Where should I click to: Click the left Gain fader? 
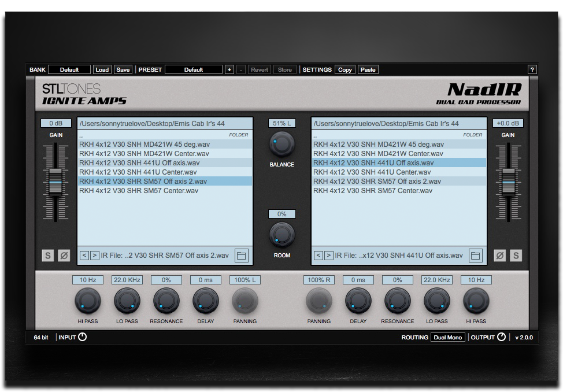pos(55,182)
